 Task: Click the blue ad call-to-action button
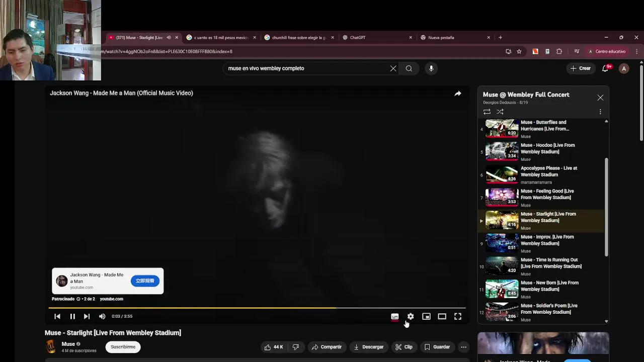click(x=145, y=281)
